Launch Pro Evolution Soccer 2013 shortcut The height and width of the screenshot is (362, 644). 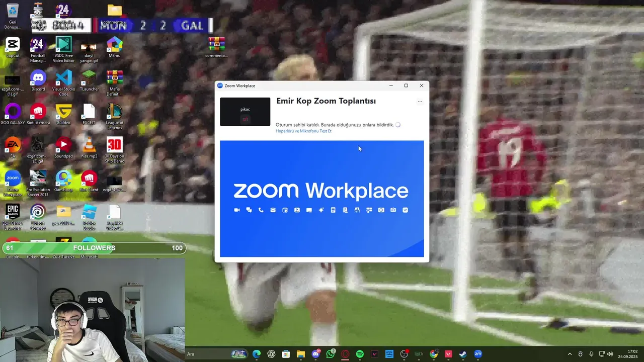[x=38, y=184]
